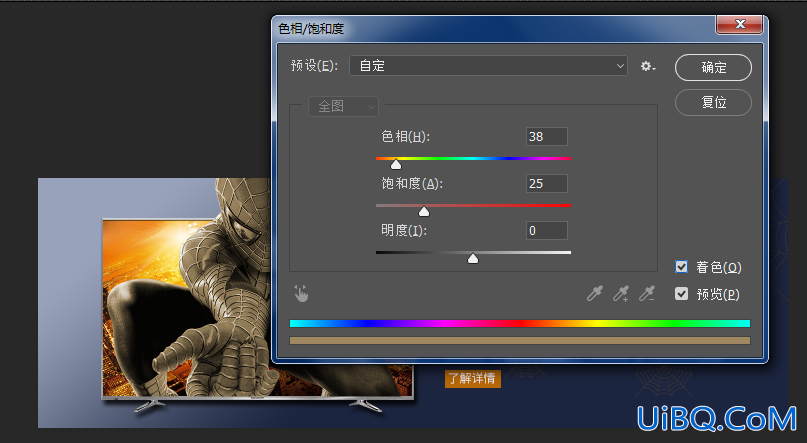Viewport: 807px width, 443px height.
Task: Toggle the 着色 (Colorize) checkbox
Action: point(681,267)
